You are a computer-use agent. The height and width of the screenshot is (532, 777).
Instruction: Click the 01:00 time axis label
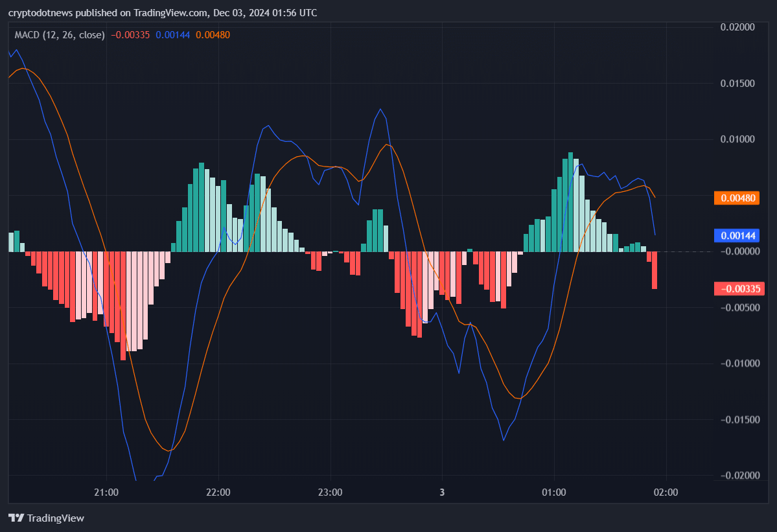pyautogui.click(x=554, y=492)
